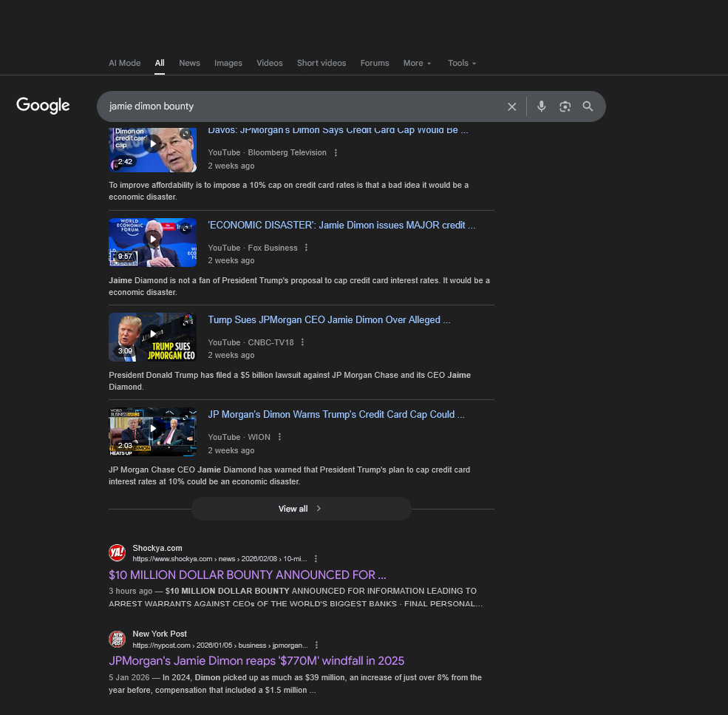This screenshot has width=728, height=715.
Task: Click the search input field
Action: pos(296,106)
